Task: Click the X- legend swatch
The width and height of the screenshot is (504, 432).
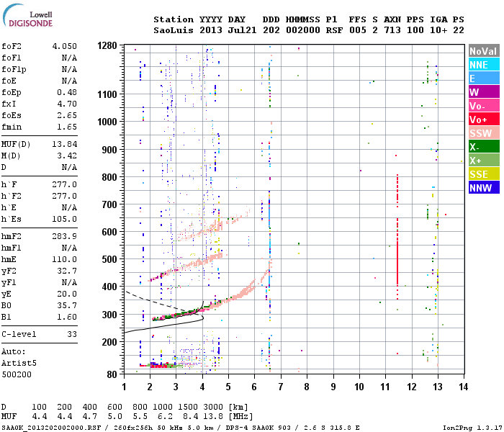Action: [x=484, y=147]
